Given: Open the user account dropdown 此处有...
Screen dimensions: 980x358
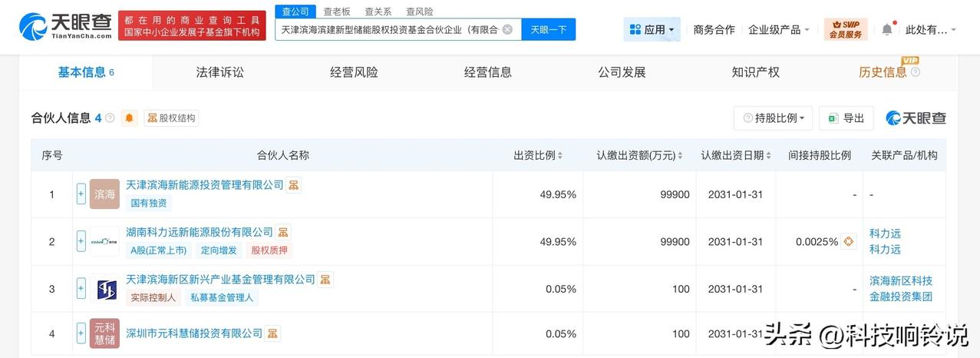Looking at the screenshot, I should tap(931, 30).
